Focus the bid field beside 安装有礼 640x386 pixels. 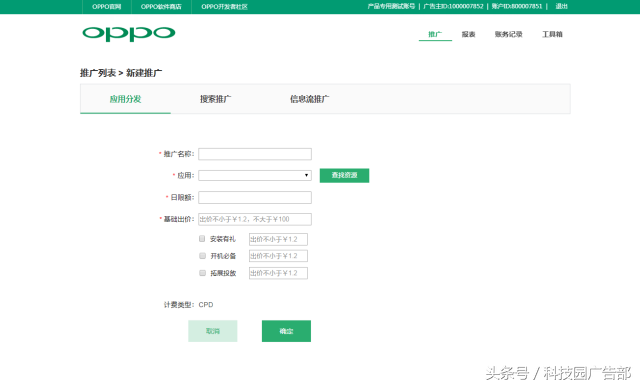(278, 239)
